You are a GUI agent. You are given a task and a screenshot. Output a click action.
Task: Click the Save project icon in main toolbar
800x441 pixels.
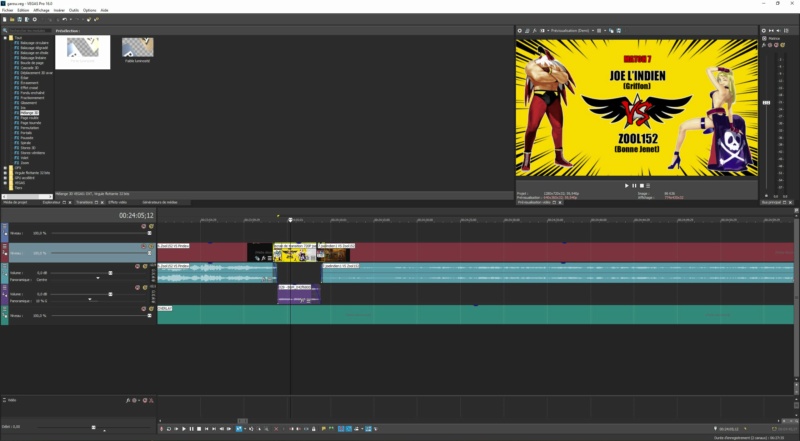point(19,19)
